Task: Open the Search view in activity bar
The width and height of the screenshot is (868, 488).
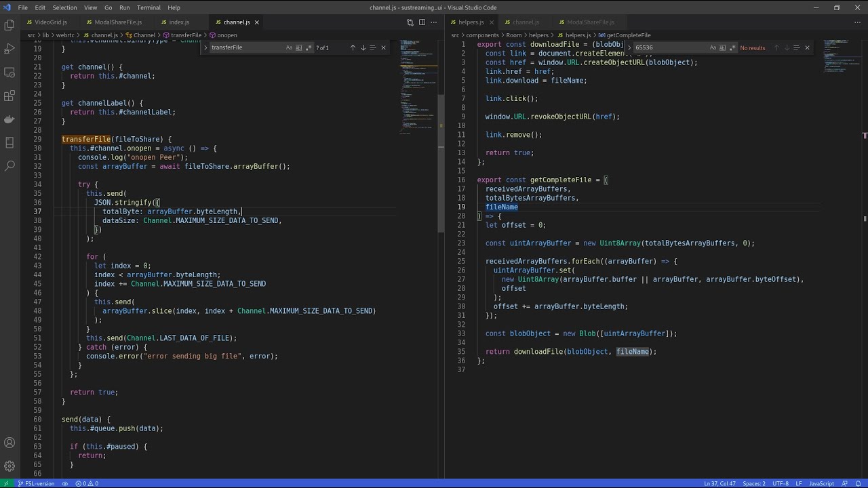Action: coord(9,165)
